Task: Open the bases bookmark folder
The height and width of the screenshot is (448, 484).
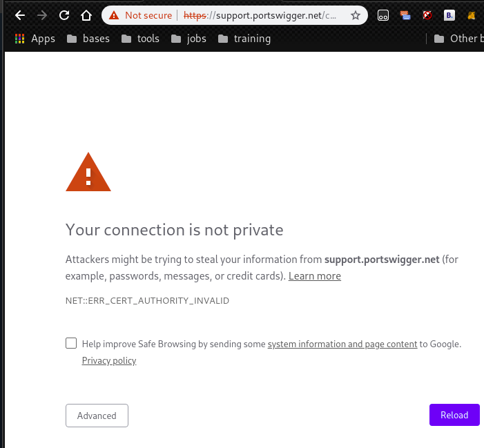Action: [88, 39]
